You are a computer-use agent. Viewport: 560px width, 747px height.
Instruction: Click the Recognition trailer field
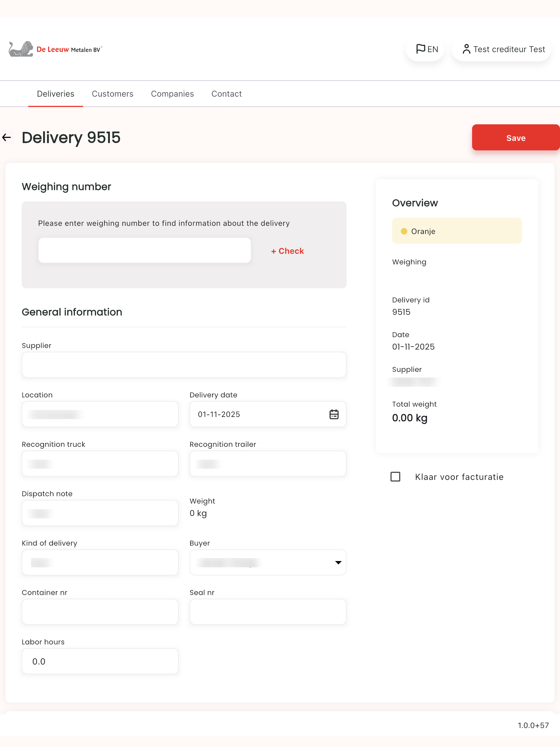(268, 464)
